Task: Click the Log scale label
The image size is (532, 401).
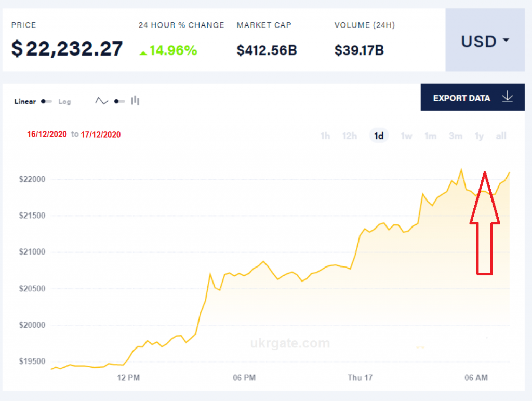Action: 64,102
